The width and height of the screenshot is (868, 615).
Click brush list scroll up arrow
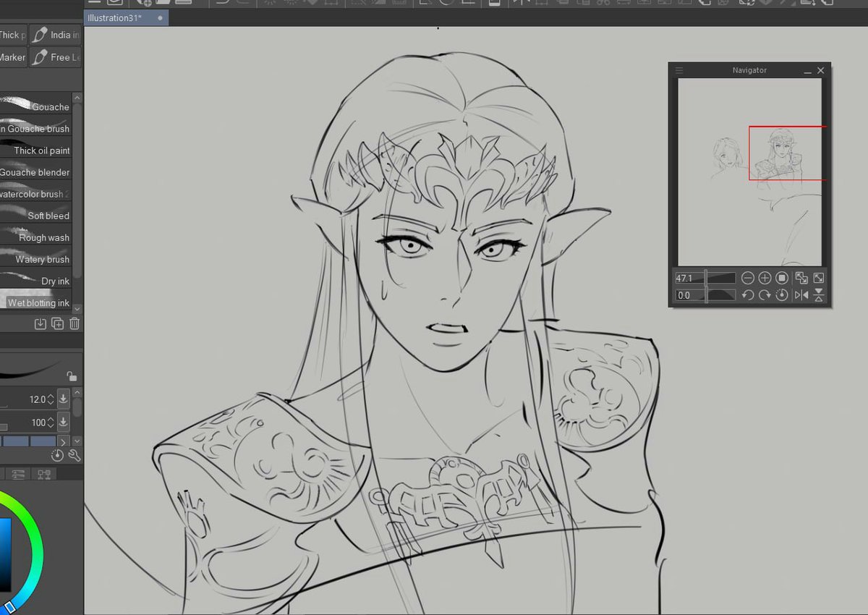coord(77,97)
